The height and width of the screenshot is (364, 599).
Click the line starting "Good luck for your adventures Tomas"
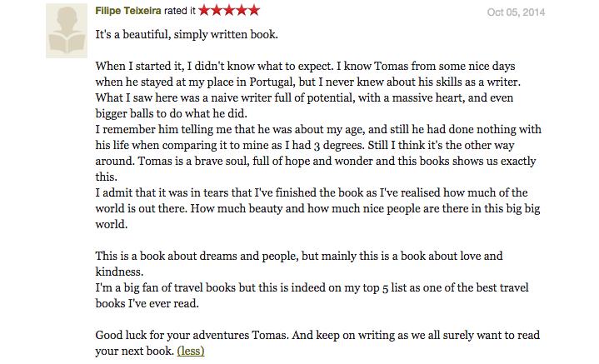317,335
